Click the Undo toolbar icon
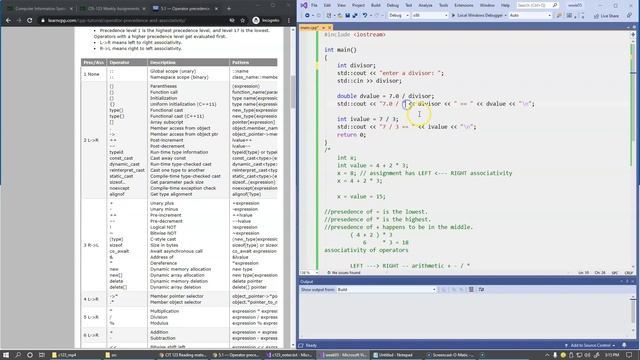Screen dimensions: 640x360 coord(365,16)
